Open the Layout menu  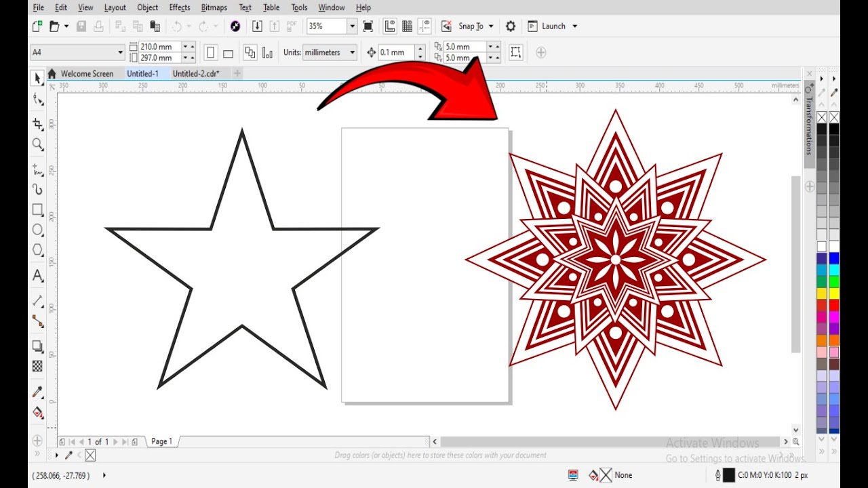(x=115, y=7)
